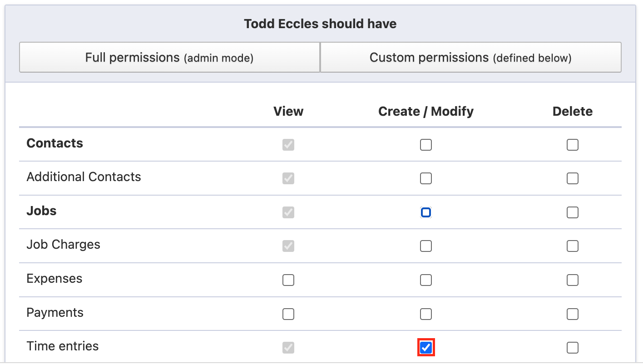Check the Delete box for Payments
The height and width of the screenshot is (364, 643).
coord(573,314)
